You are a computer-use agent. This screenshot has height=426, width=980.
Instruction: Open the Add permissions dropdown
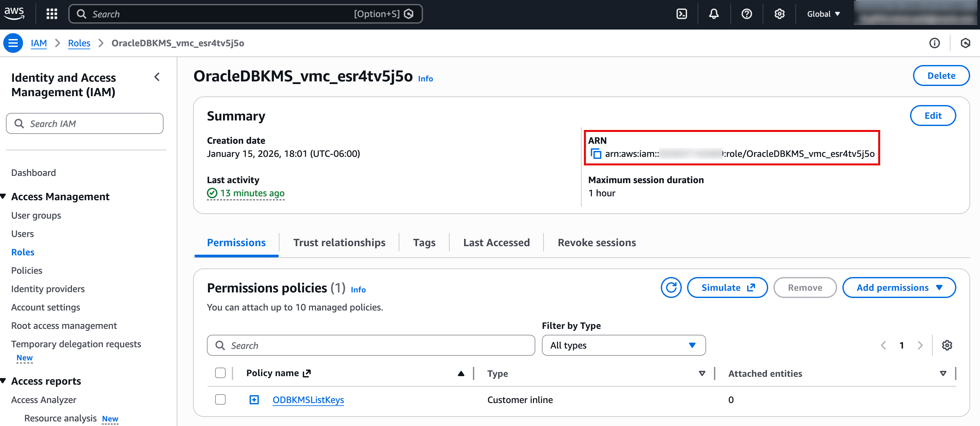[x=899, y=287]
